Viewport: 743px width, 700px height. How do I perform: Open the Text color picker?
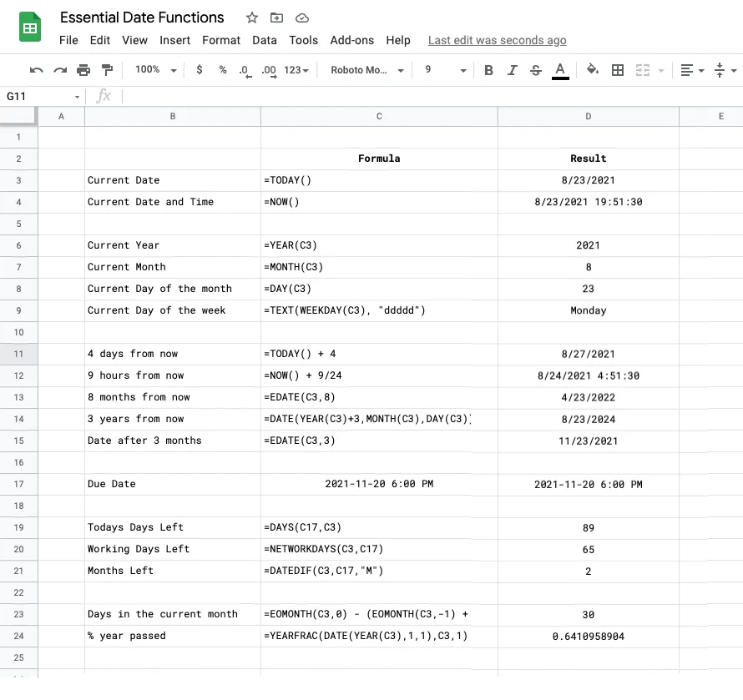[x=560, y=70]
